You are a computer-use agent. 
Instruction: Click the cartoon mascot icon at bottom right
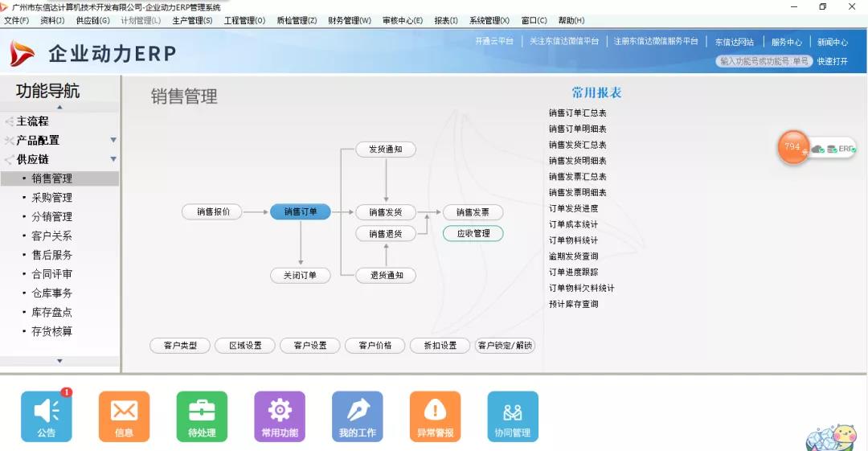pyautogui.click(x=832, y=437)
